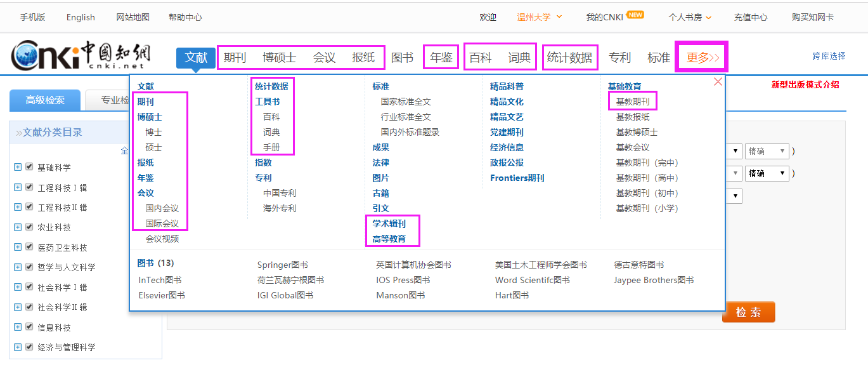Open the 温州大学 account dropdown
The width and height of the screenshot is (868, 365).
540,17
